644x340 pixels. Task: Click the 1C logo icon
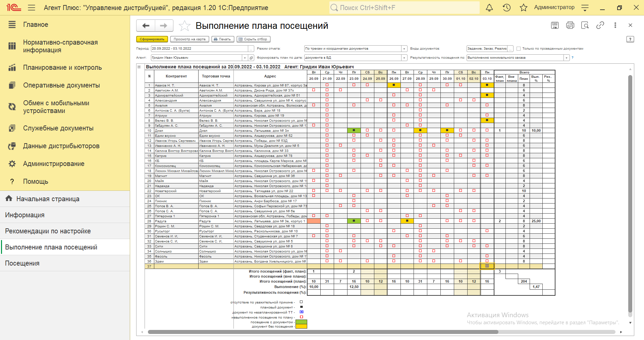(x=13, y=7)
